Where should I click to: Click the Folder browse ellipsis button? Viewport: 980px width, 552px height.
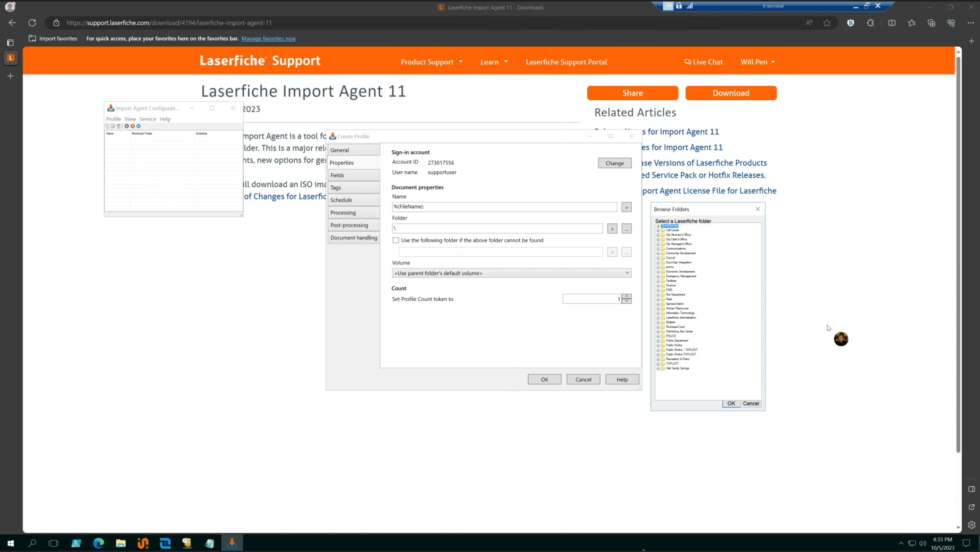626,229
